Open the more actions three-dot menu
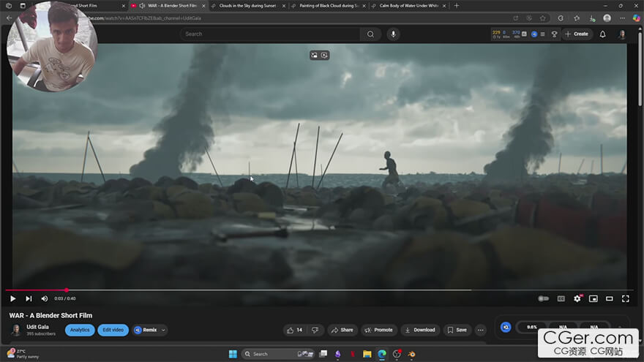644x362 pixels. pyautogui.click(x=481, y=330)
